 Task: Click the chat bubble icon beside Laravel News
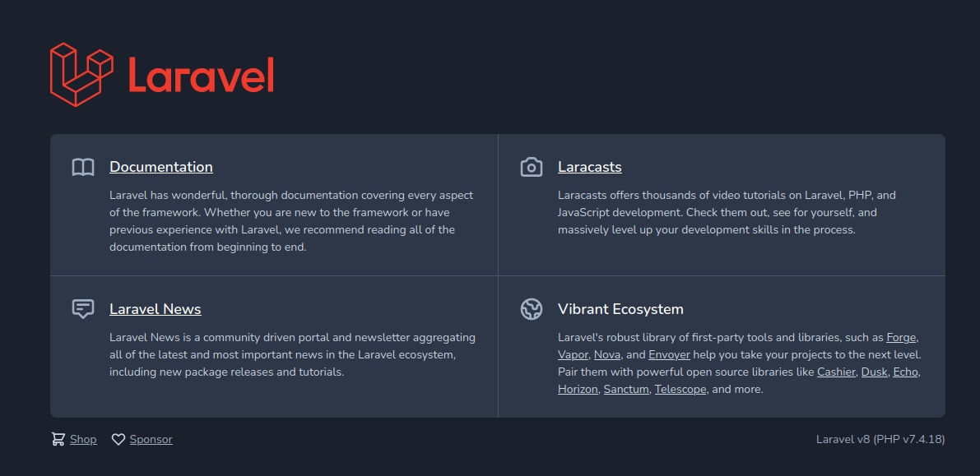click(83, 310)
